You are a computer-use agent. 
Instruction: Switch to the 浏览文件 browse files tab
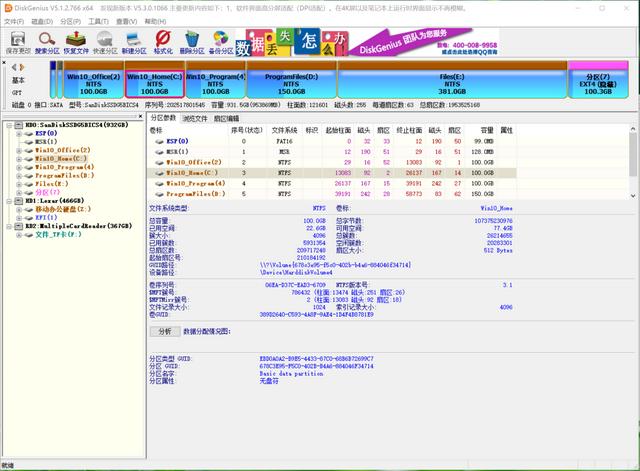click(196, 118)
